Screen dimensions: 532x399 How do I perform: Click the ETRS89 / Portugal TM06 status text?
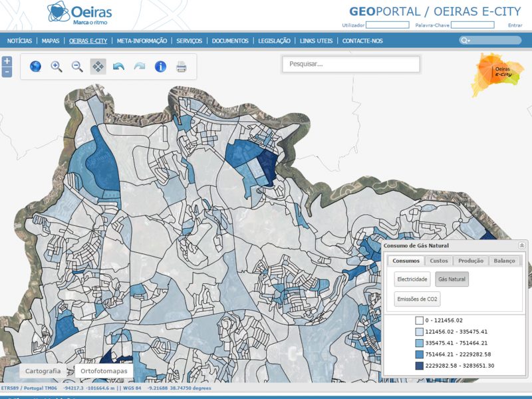[29, 388]
